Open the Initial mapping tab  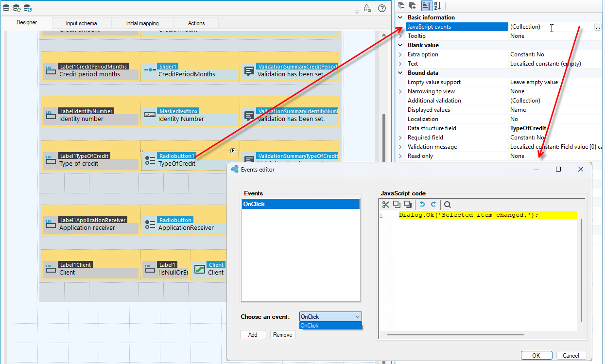click(x=142, y=23)
